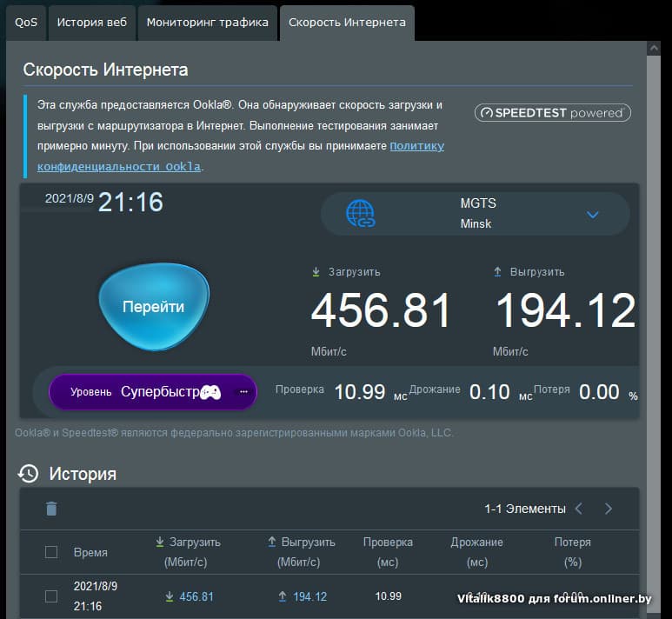The height and width of the screenshot is (619, 672).
Task: Go to next history page arrow
Action: pos(609,509)
